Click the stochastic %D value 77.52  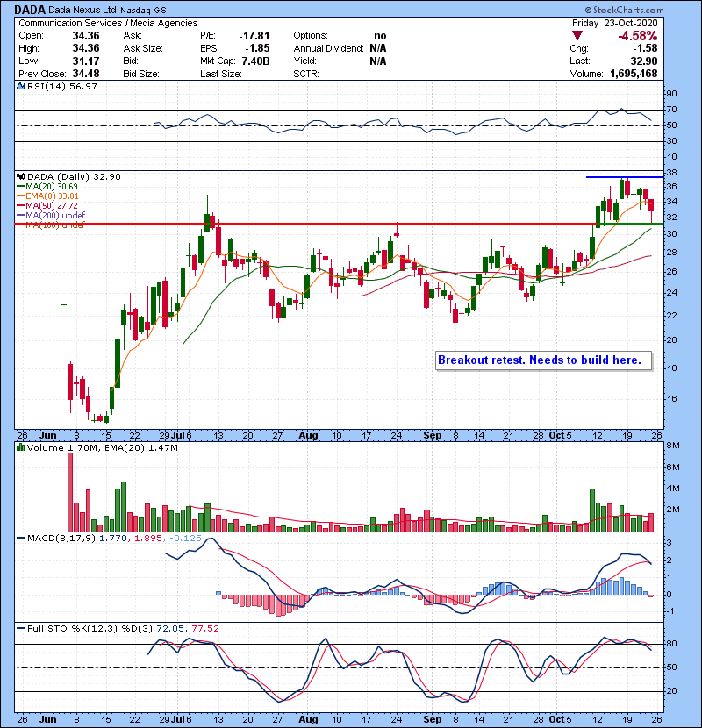tap(204, 628)
